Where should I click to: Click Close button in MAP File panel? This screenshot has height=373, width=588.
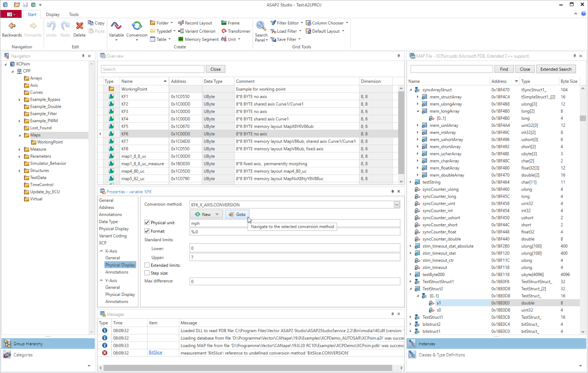click(525, 69)
